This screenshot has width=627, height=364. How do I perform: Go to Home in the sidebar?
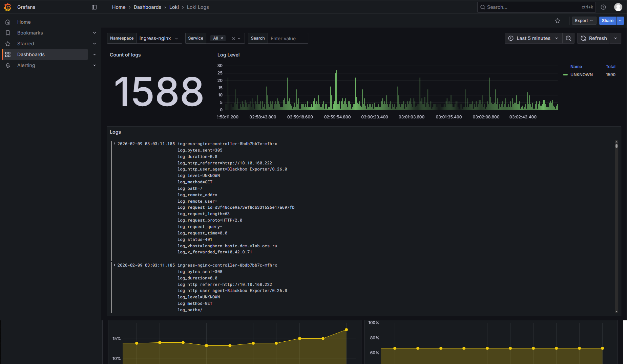(24, 22)
